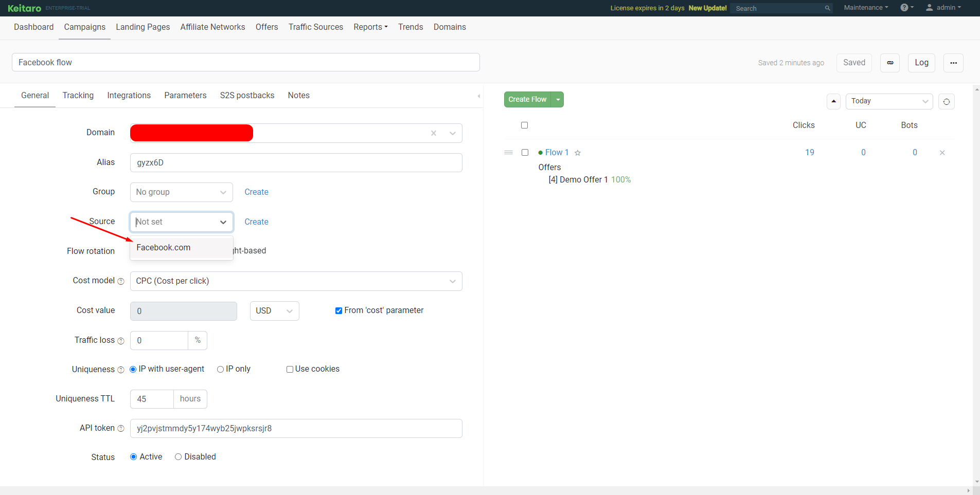Toggle From 'cost' parameter checkbox
This screenshot has width=980, height=495.
click(x=338, y=311)
